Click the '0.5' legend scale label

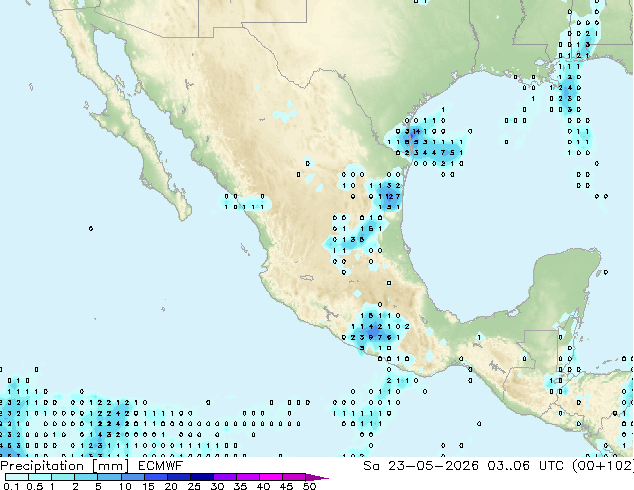(34, 486)
